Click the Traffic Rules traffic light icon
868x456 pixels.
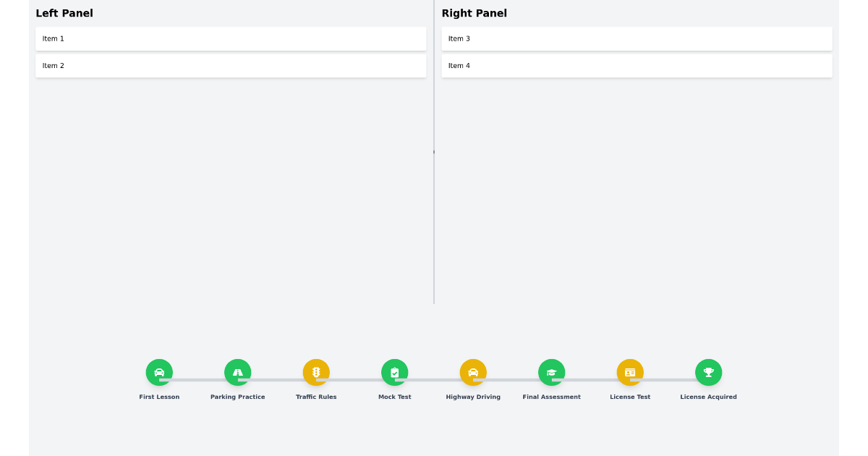pos(316,372)
